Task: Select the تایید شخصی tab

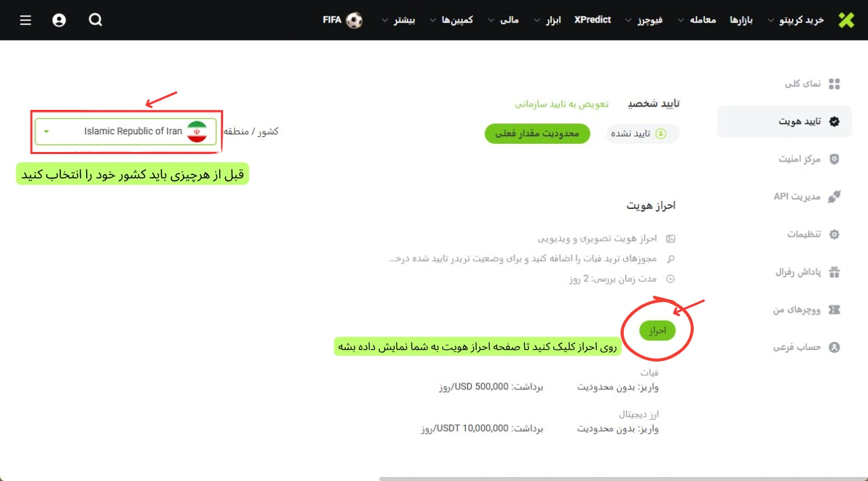Action: coord(654,103)
